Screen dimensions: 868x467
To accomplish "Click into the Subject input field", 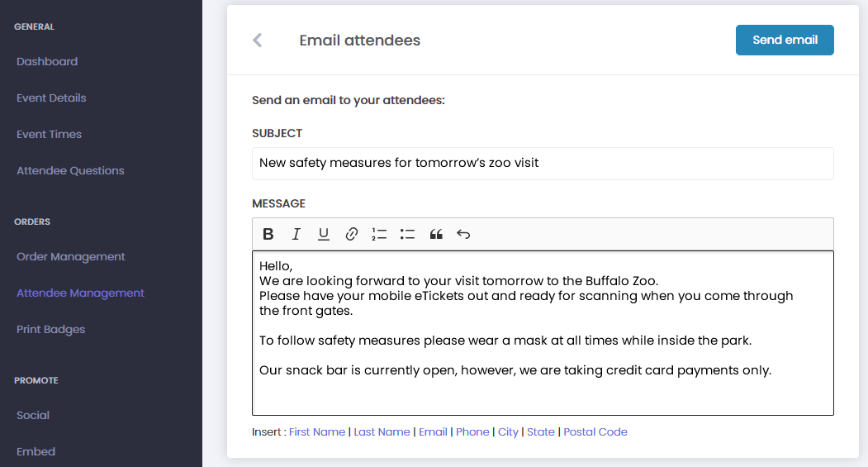I will [543, 163].
